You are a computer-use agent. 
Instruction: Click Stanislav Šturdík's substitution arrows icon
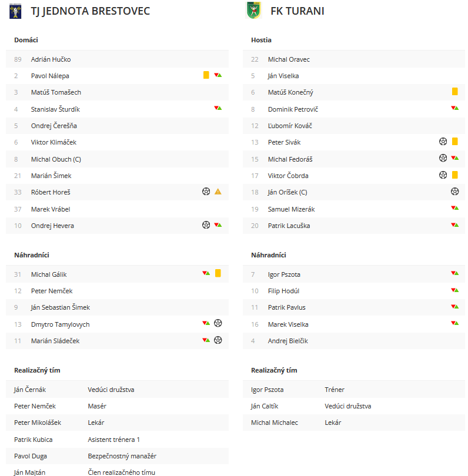coord(218,108)
